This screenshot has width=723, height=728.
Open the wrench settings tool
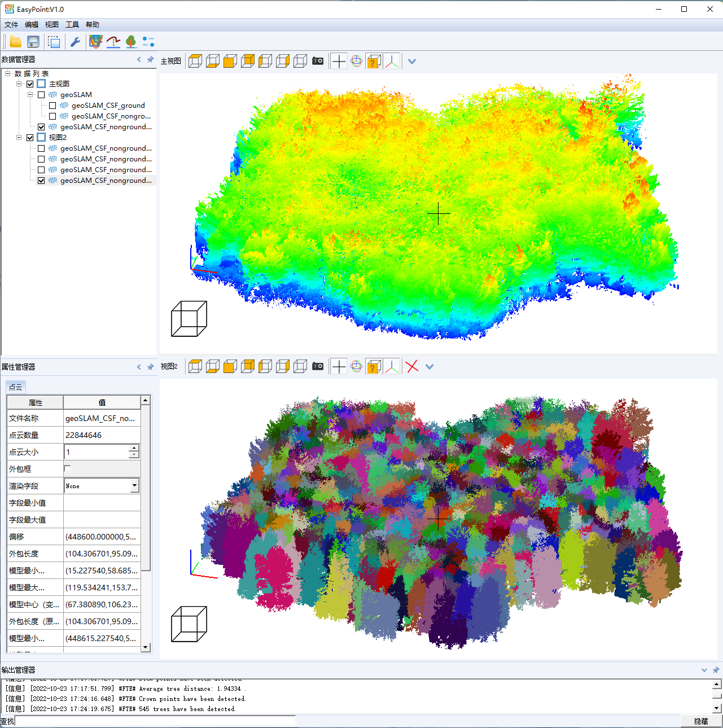click(75, 42)
